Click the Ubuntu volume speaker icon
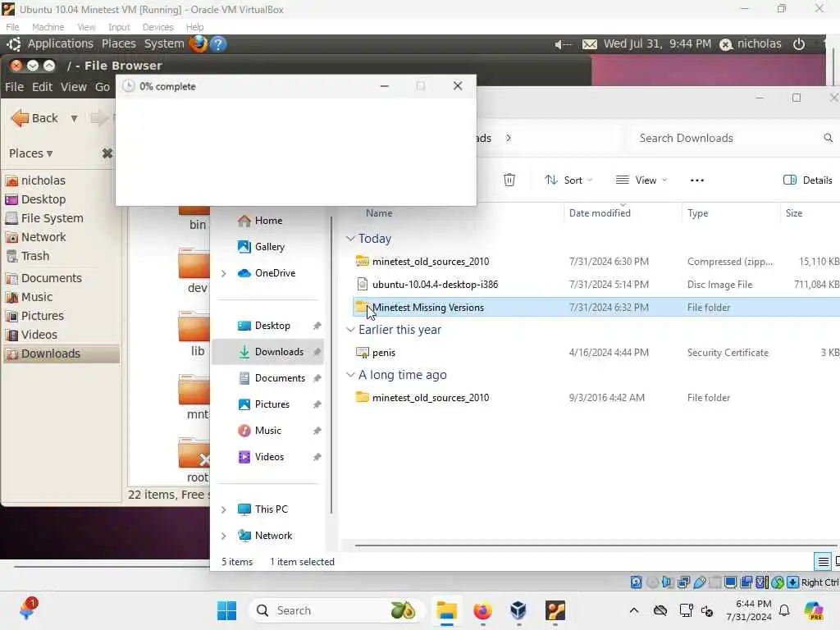The image size is (840, 630). tap(563, 44)
